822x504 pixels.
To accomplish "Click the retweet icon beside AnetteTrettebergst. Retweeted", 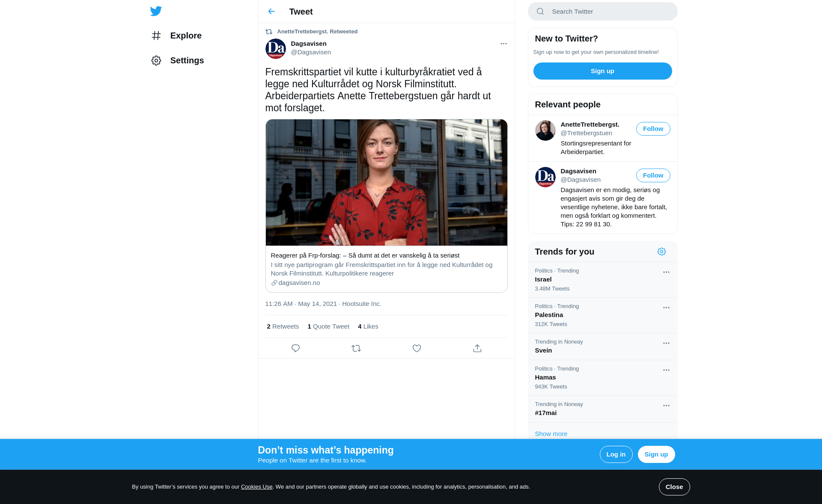I will [x=269, y=32].
